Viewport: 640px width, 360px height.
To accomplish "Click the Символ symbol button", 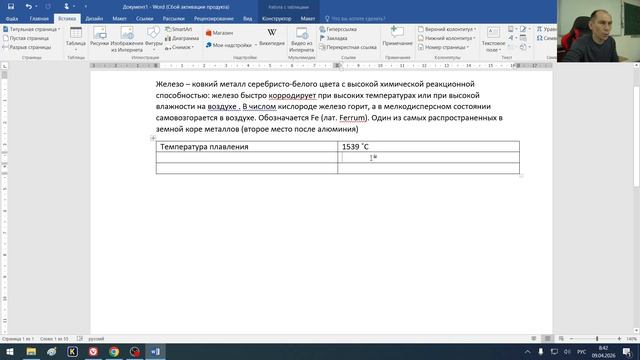I will click(546, 38).
